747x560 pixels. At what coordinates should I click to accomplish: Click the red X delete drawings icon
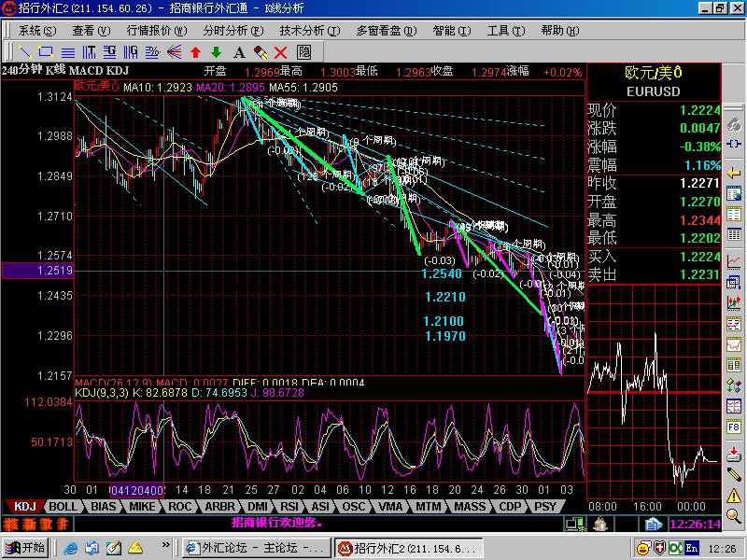tap(281, 52)
